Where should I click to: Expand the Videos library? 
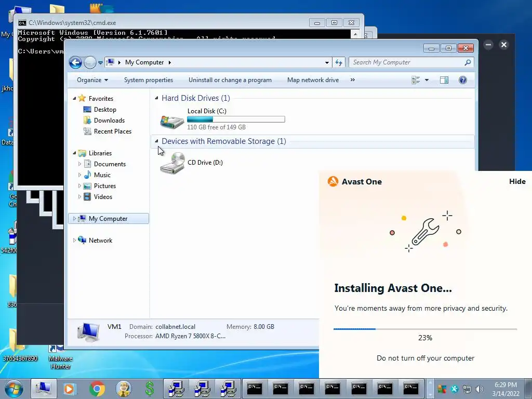click(79, 197)
